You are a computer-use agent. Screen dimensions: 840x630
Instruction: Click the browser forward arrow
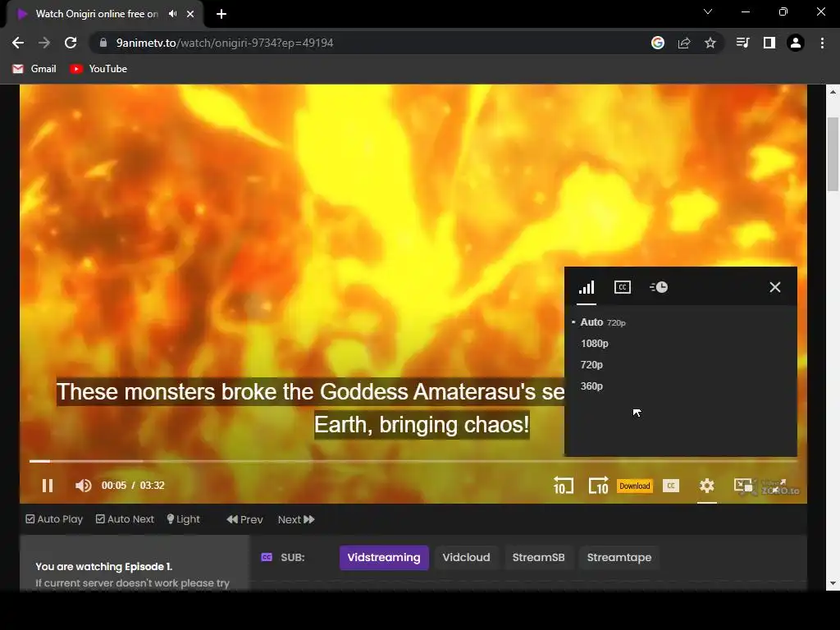(44, 43)
